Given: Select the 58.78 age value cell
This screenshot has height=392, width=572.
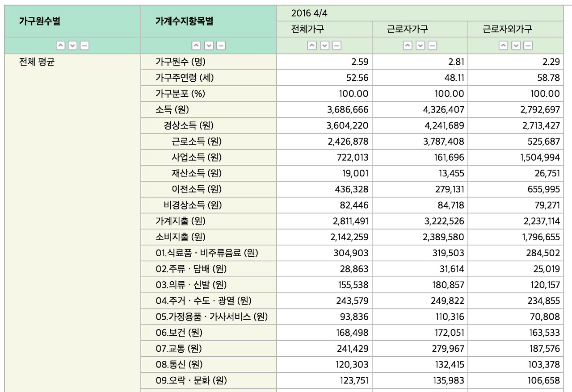Looking at the screenshot, I should pyautogui.click(x=516, y=78).
